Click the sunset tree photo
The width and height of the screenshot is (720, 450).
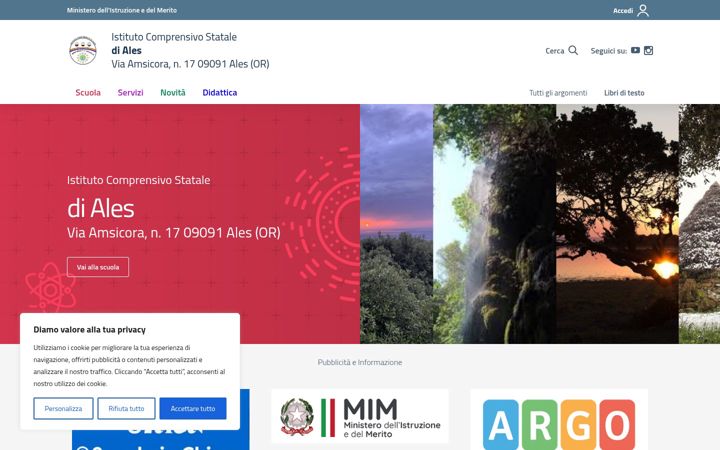tap(617, 224)
